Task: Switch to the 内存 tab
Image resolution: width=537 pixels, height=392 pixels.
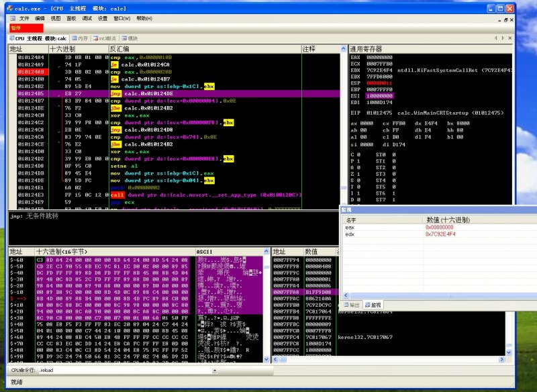Action: (80, 38)
